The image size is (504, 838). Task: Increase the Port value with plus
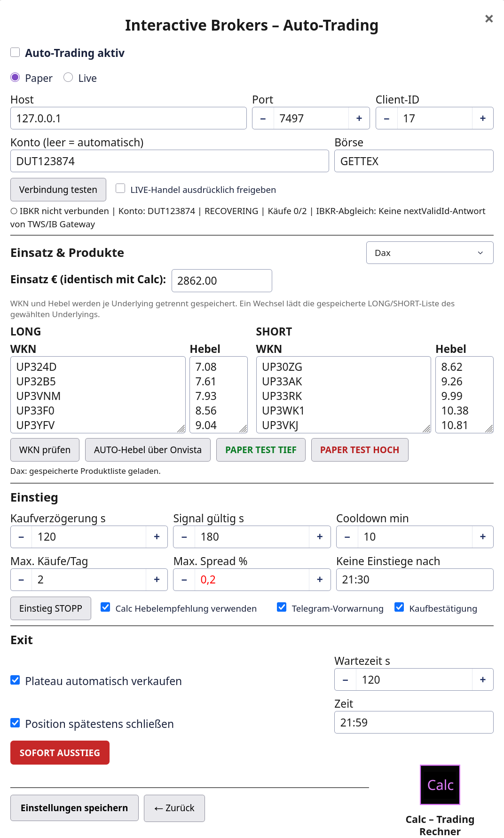(x=359, y=118)
